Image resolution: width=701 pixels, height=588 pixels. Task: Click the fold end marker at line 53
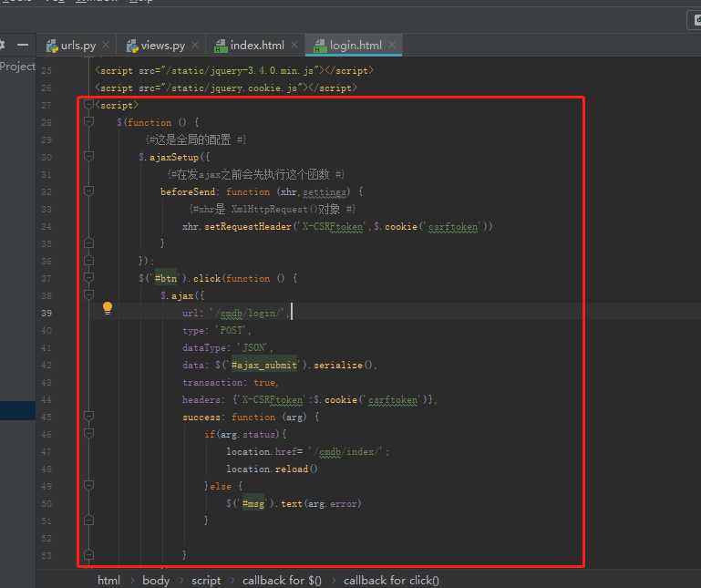pyautogui.click(x=88, y=554)
